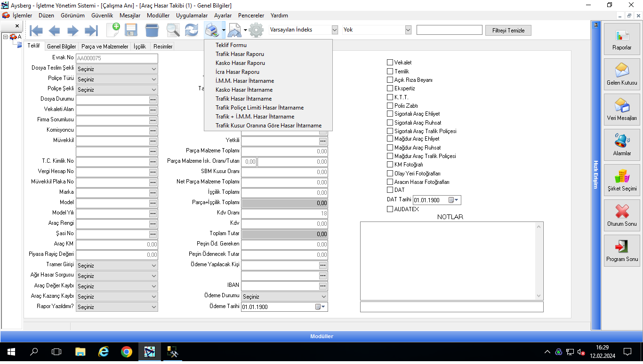Go to the first record
This screenshot has height=364, width=643.
36,31
